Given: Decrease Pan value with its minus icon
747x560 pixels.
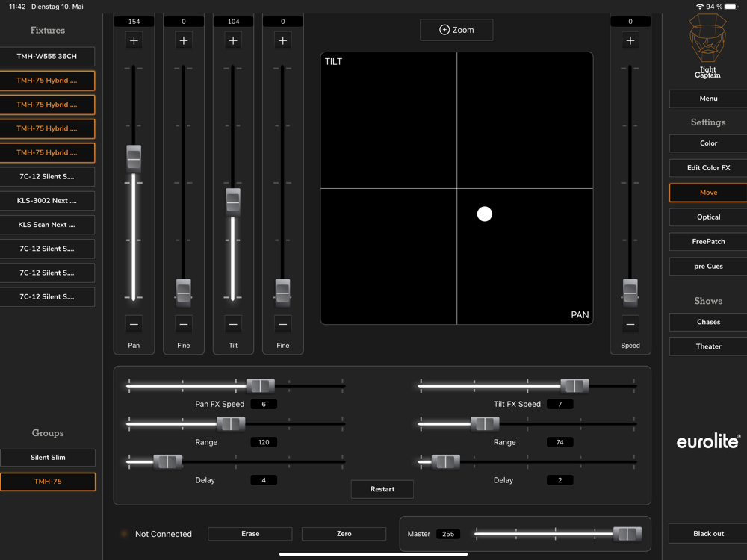Looking at the screenshot, I should click(x=134, y=324).
